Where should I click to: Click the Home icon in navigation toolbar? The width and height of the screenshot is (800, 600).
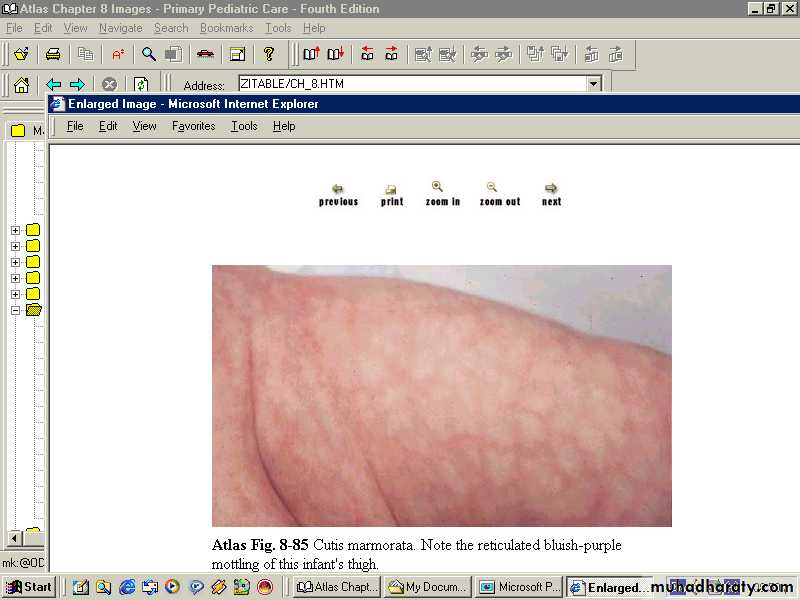click(x=21, y=85)
